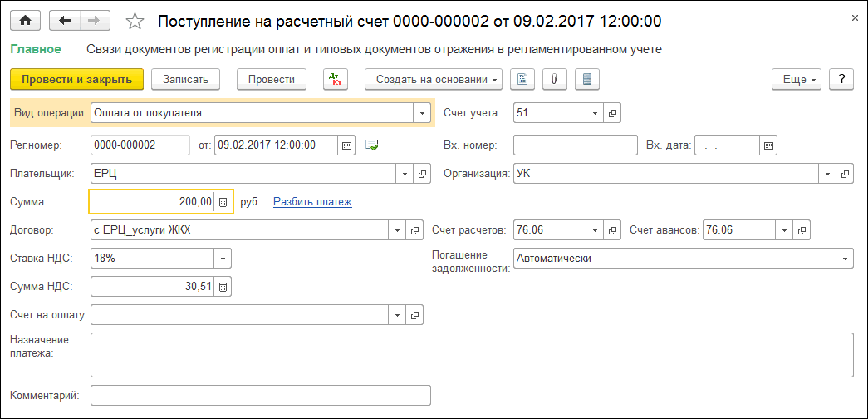Viewport: 868px width, 419px height.
Task: Open the Плательщик ЕРЦ record card
Action: [x=422, y=174]
